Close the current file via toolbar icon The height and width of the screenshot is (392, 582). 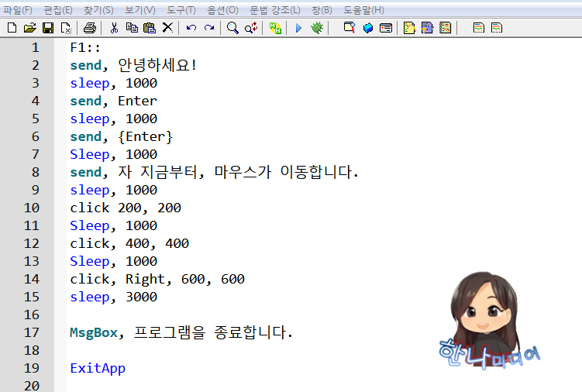pyautogui.click(x=66, y=28)
